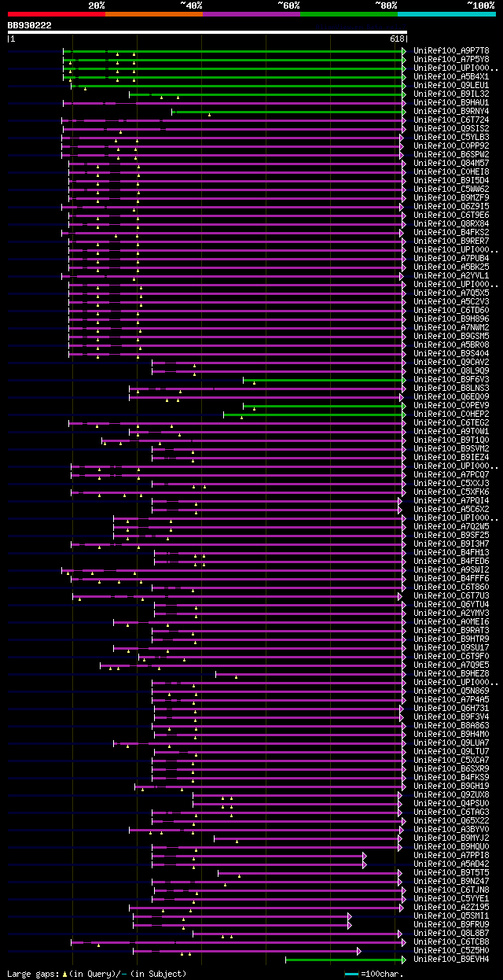Open hit UniRef100_C0HEI8
This screenshot has height=980, width=503.
tap(451, 172)
